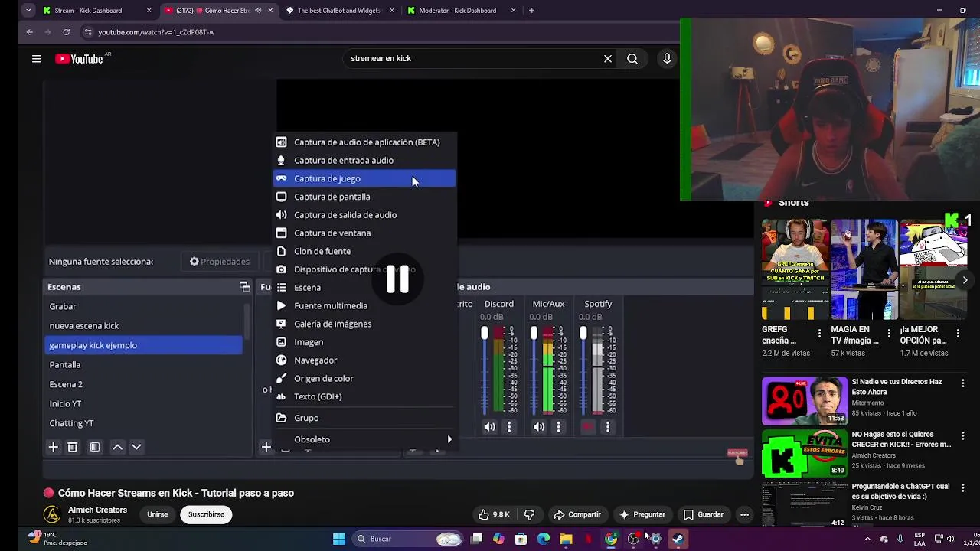Open Steam from the taskbar
Viewport: 980px width, 551px height.
point(678,539)
